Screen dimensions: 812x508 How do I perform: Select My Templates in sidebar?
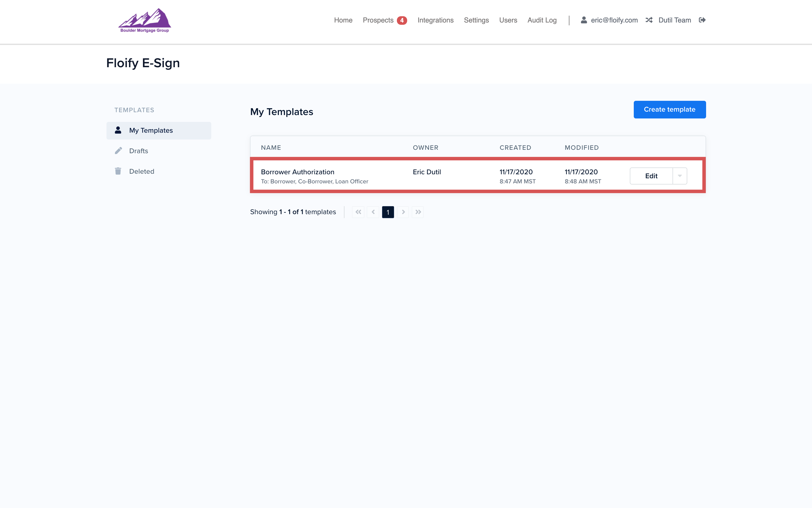point(151,130)
